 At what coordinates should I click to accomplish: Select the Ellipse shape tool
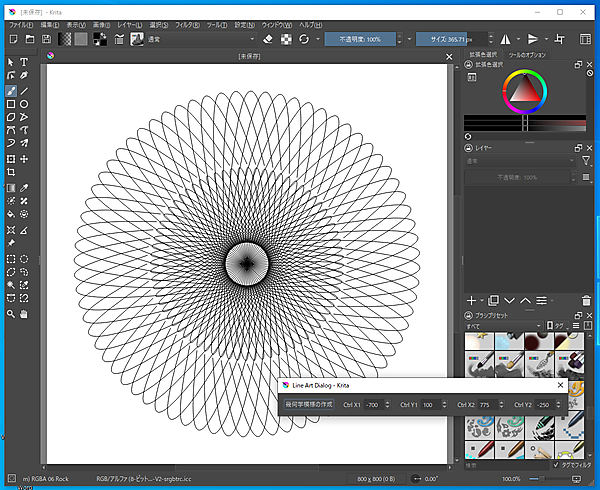click(x=24, y=104)
